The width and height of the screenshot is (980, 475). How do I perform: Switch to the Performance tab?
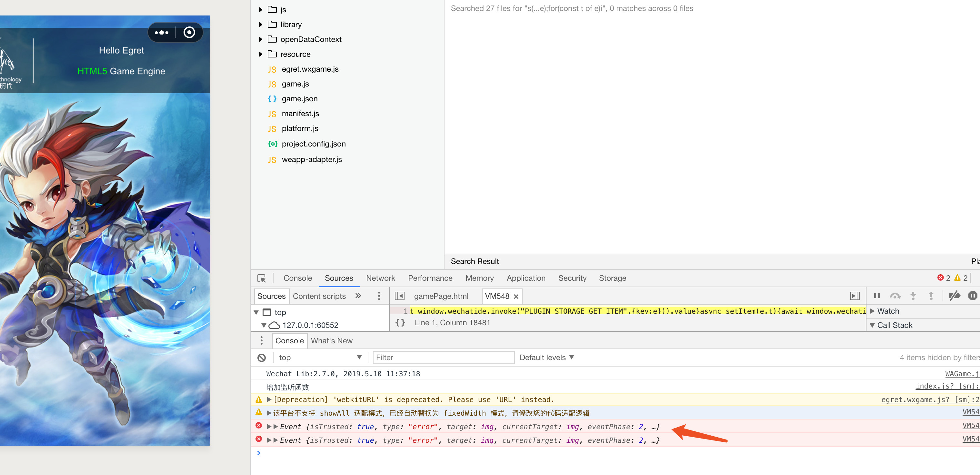pos(430,278)
